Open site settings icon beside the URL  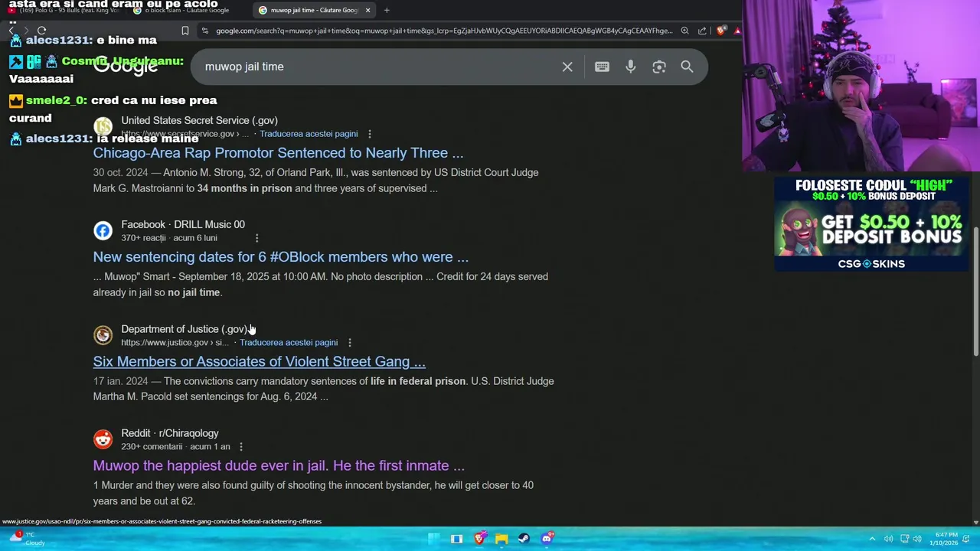click(204, 31)
